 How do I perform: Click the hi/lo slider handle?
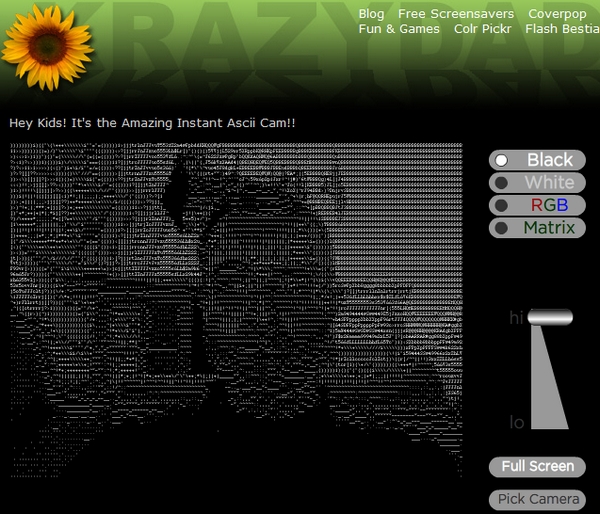point(550,317)
